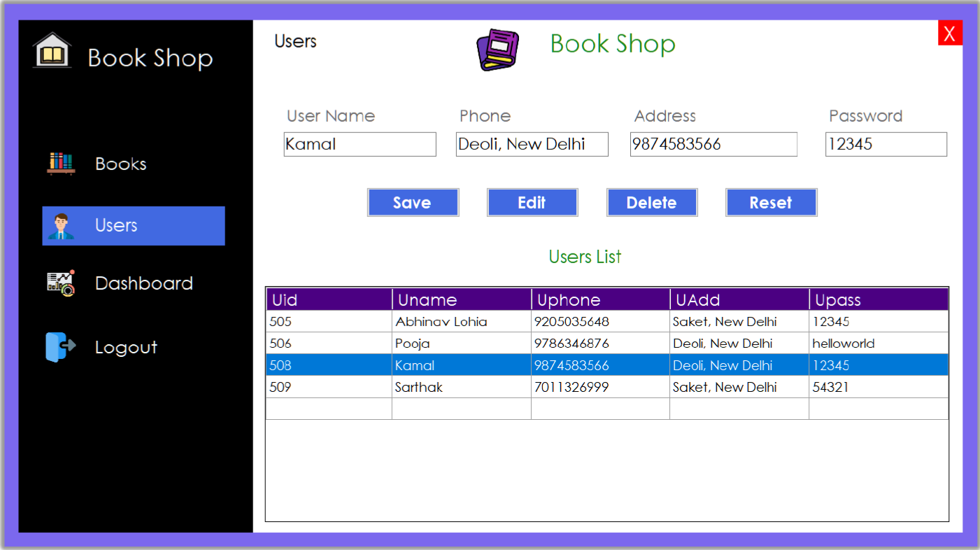Click the Logout door icon
Screen dimensions: 980x550
pyautogui.click(x=59, y=346)
